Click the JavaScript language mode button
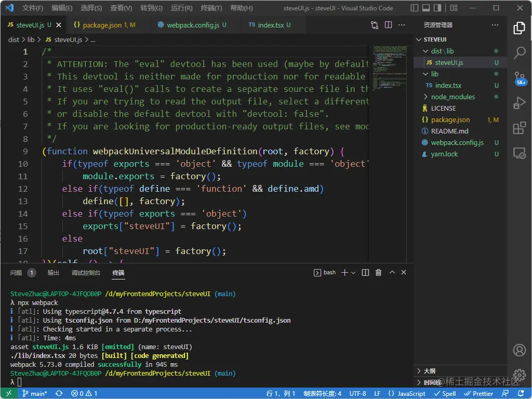The width and height of the screenshot is (532, 399). 407,393
